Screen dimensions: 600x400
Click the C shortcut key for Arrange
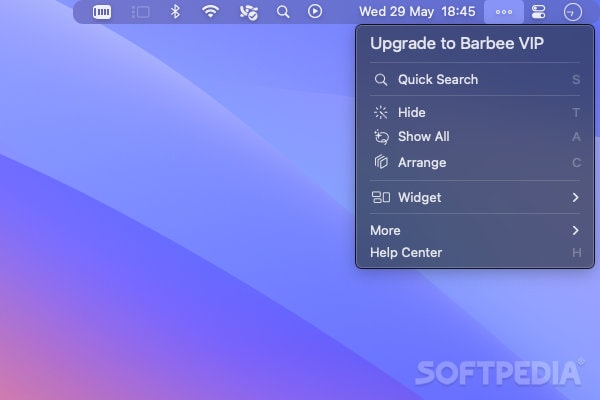pyautogui.click(x=576, y=163)
